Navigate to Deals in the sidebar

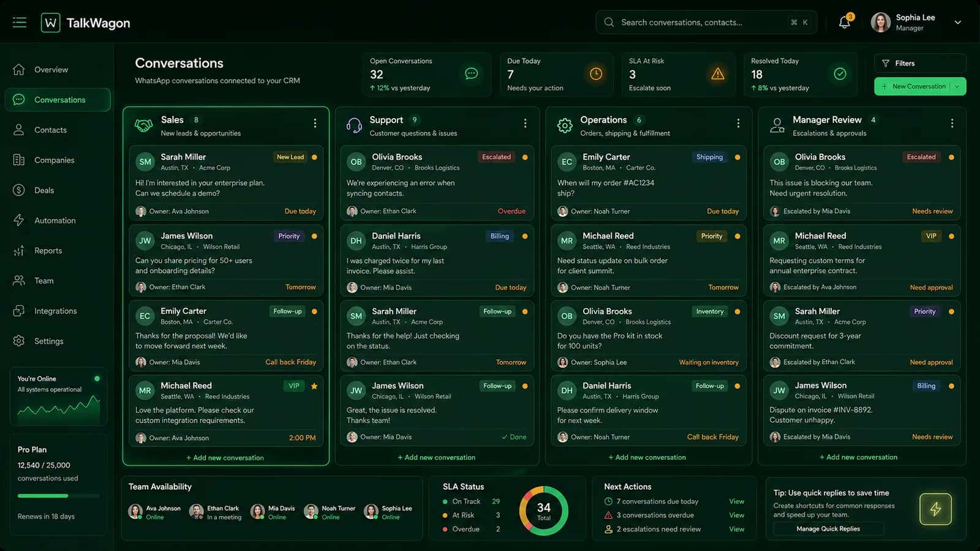click(58, 190)
